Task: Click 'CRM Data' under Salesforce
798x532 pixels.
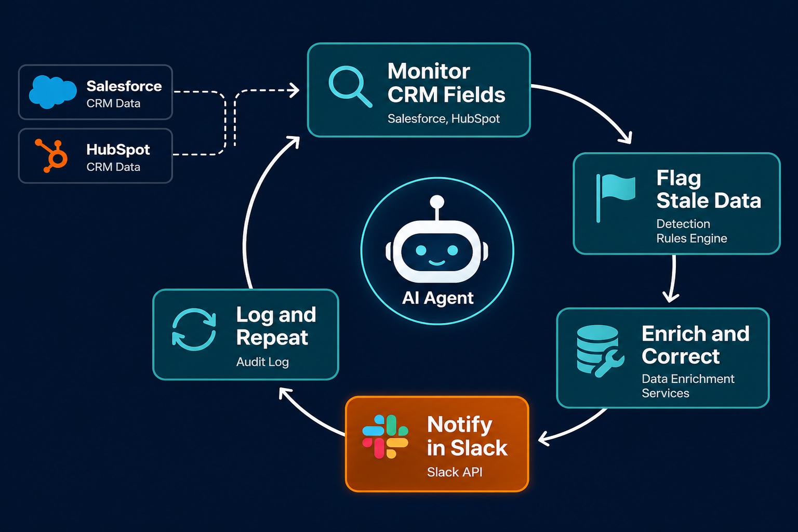Action: click(x=113, y=103)
